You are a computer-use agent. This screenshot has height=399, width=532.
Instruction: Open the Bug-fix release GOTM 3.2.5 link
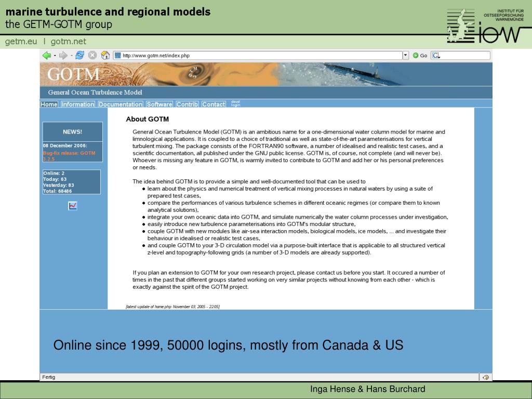[69, 156]
